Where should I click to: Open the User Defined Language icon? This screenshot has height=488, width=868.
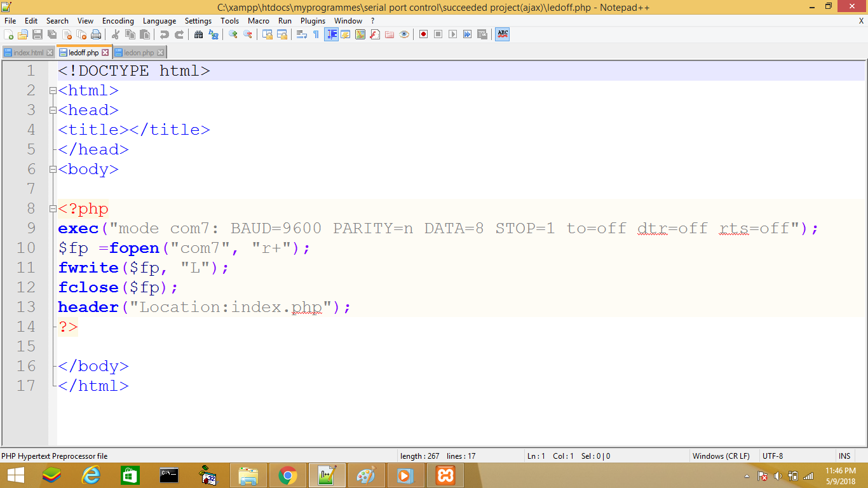(x=345, y=34)
